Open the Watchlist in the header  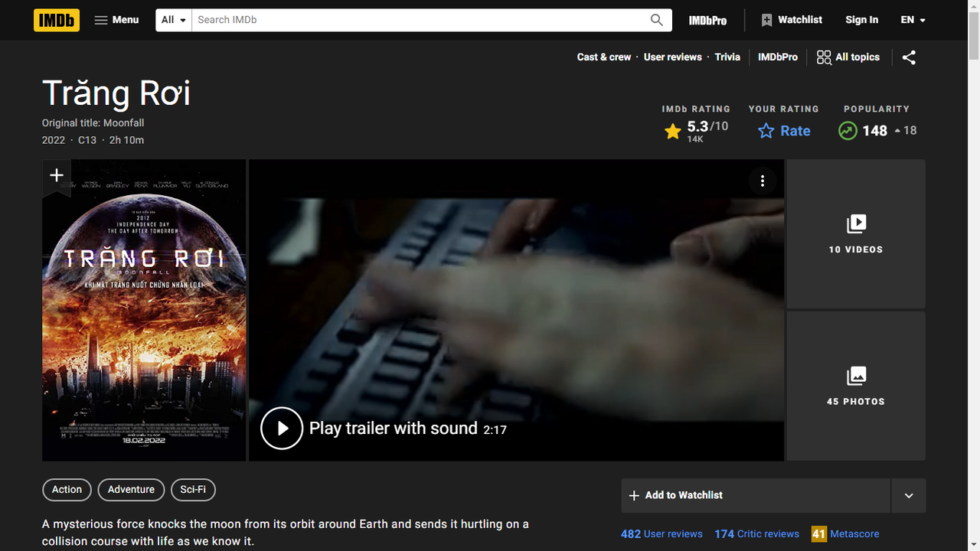point(792,20)
